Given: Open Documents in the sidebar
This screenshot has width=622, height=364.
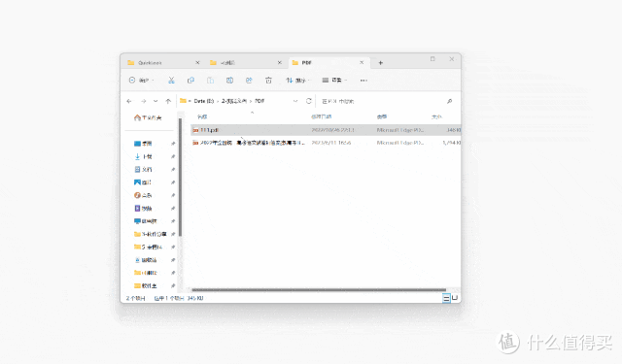Looking at the screenshot, I should pos(143,170).
